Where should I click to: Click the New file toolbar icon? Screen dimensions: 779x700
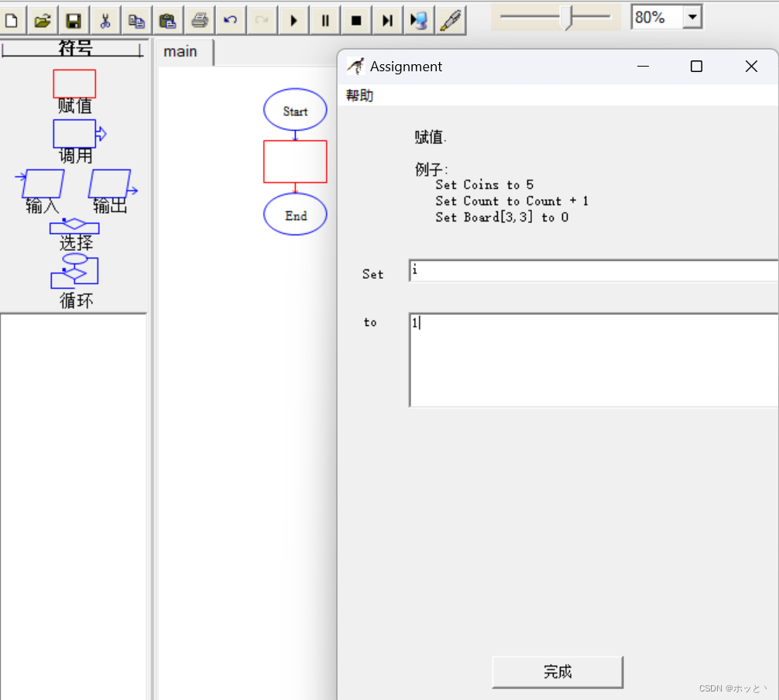(x=12, y=20)
